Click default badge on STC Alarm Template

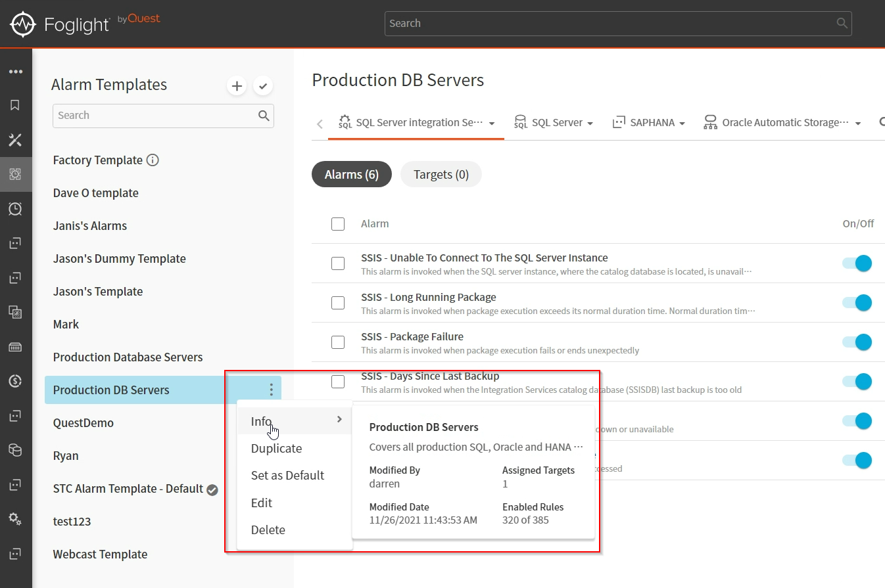(x=212, y=489)
